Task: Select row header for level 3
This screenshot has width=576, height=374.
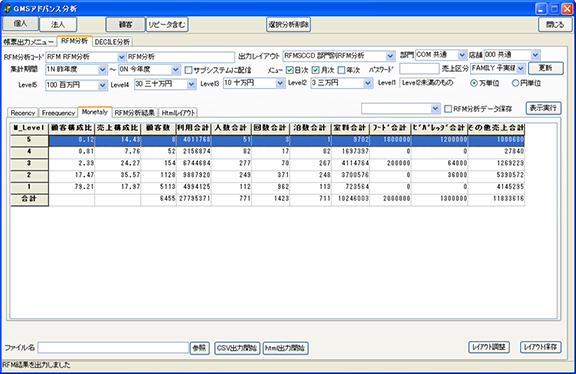Action: (x=29, y=164)
